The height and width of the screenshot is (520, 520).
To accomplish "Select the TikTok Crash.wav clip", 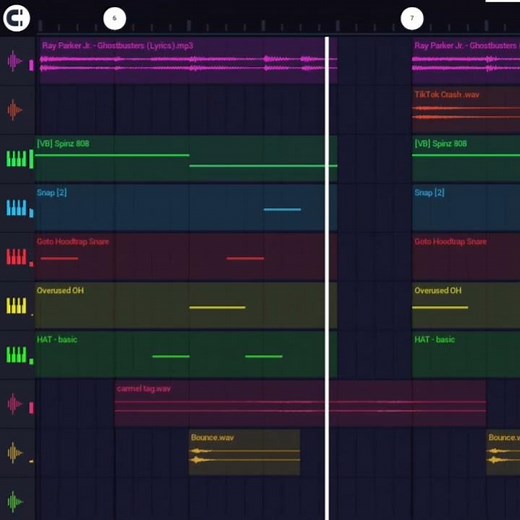I will pos(466,110).
